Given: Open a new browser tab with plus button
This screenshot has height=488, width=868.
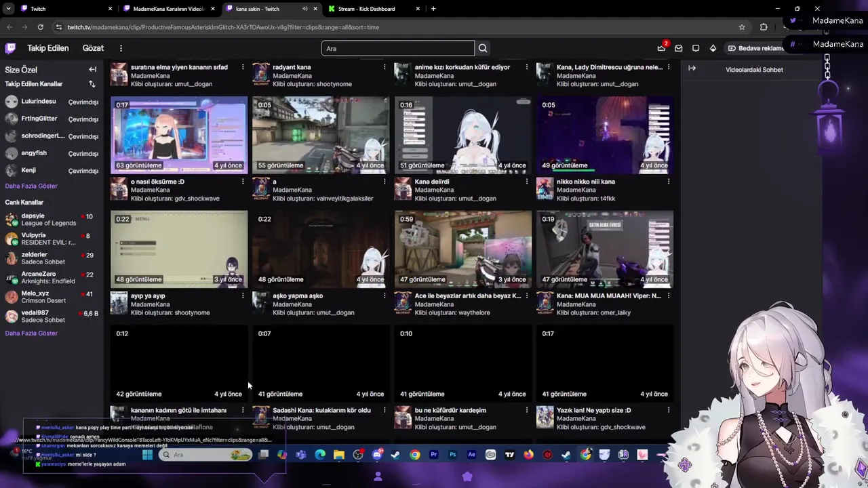Looking at the screenshot, I should 433,9.
